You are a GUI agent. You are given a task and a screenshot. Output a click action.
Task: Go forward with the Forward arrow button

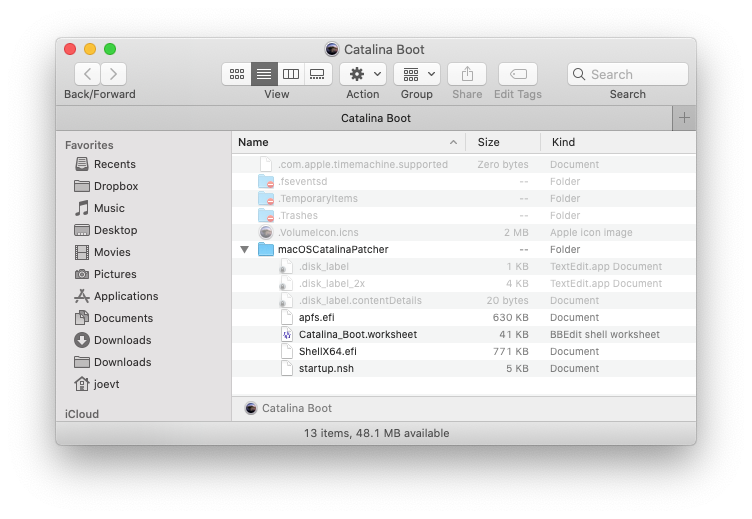[x=114, y=74]
